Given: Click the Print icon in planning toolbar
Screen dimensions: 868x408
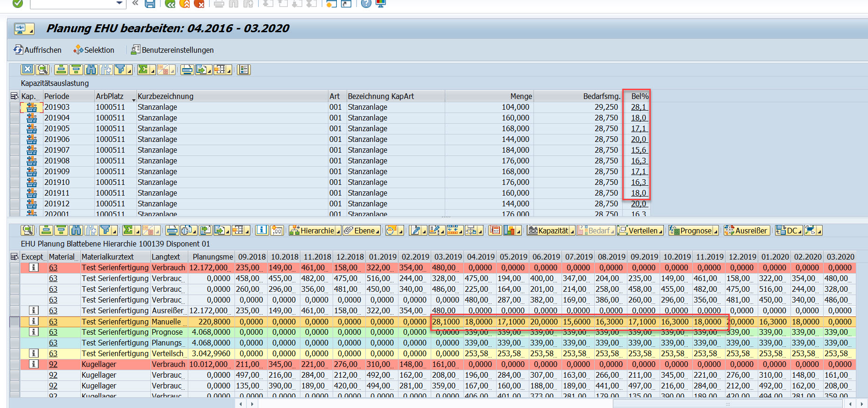Looking at the screenshot, I should pos(172,230).
